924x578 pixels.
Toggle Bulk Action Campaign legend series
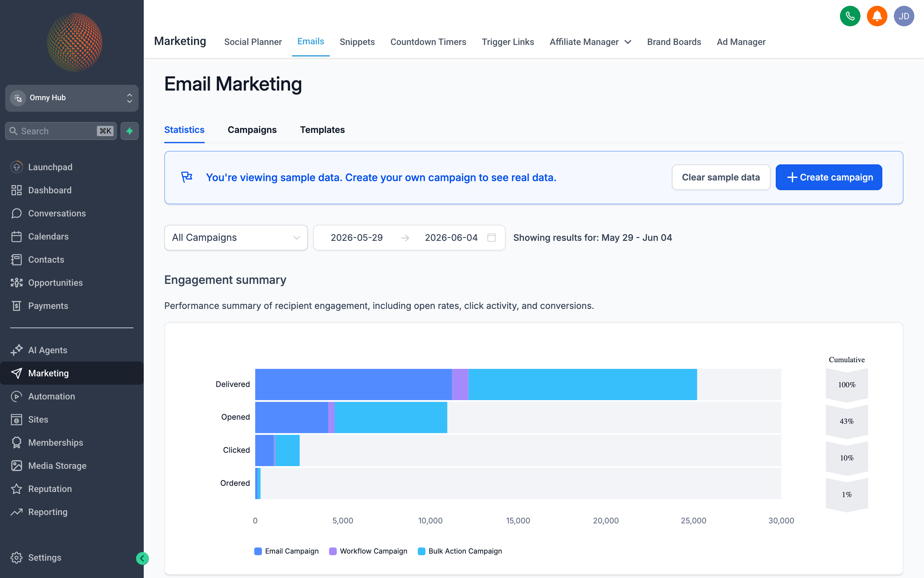[460, 551]
